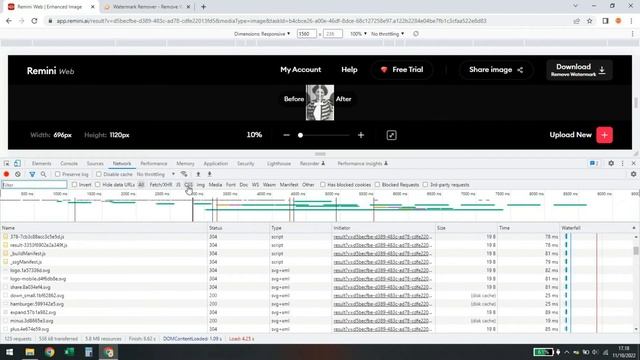Screen dimensions: 640x360
Task: Open Chrome tab search chevron
Action: [576, 6]
